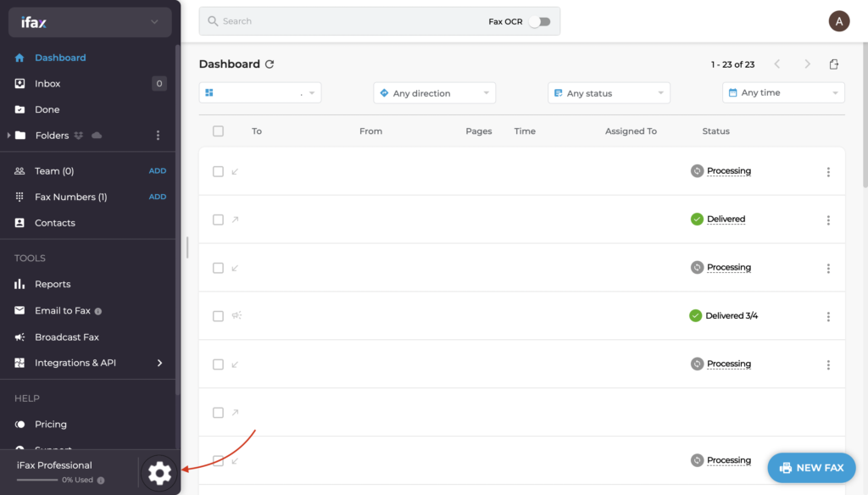Click the first Processing status link
This screenshot has width=868, height=495.
click(728, 170)
